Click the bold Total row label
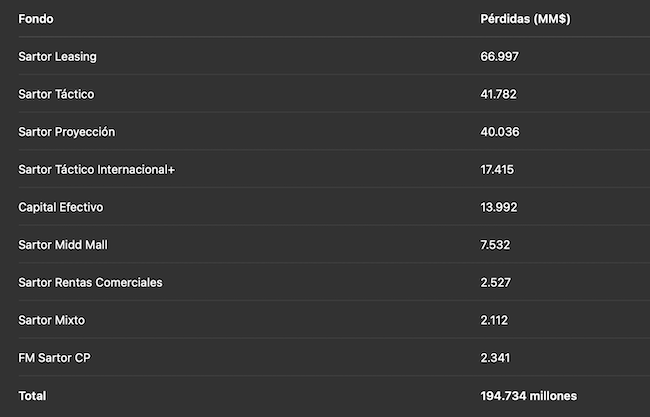 pyautogui.click(x=32, y=396)
